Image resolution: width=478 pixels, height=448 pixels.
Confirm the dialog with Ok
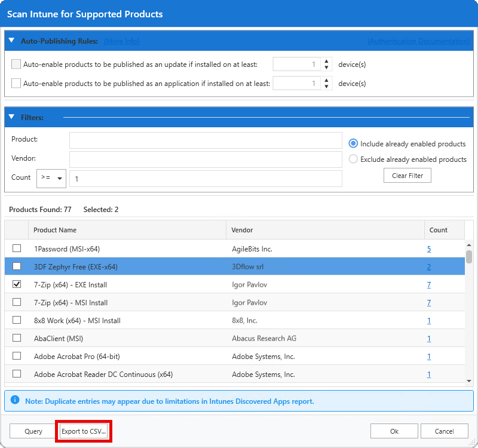[394, 431]
